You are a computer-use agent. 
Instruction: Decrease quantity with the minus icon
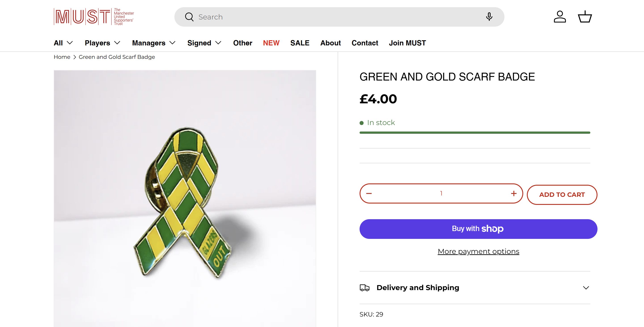[369, 193]
